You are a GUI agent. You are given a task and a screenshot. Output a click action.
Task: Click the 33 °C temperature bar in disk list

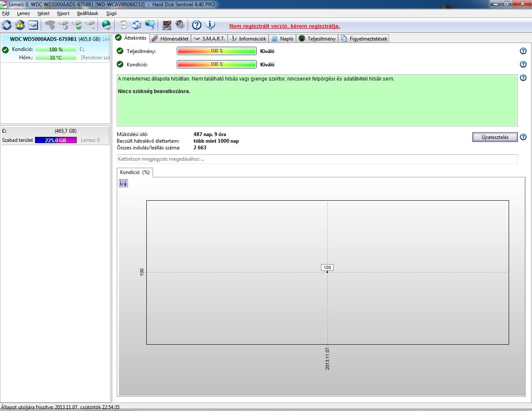tap(56, 58)
